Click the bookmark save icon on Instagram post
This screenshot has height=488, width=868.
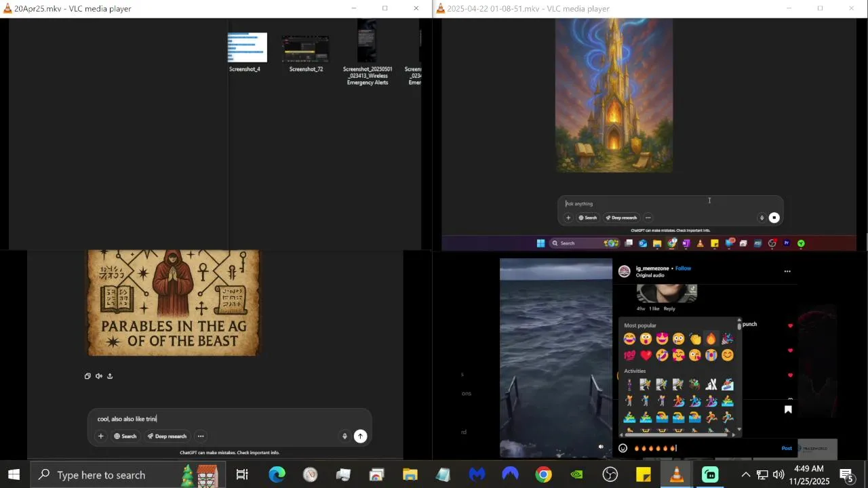tap(788, 409)
